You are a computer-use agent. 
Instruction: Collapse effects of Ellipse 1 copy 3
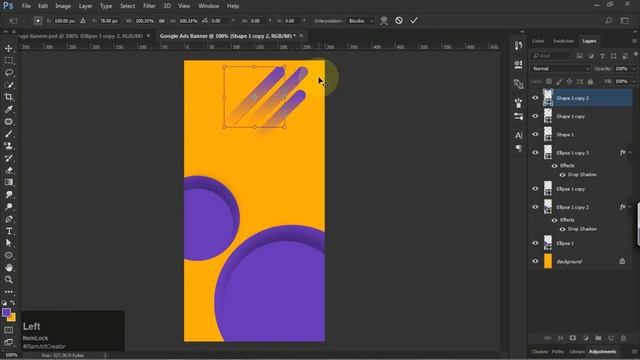coord(630,153)
